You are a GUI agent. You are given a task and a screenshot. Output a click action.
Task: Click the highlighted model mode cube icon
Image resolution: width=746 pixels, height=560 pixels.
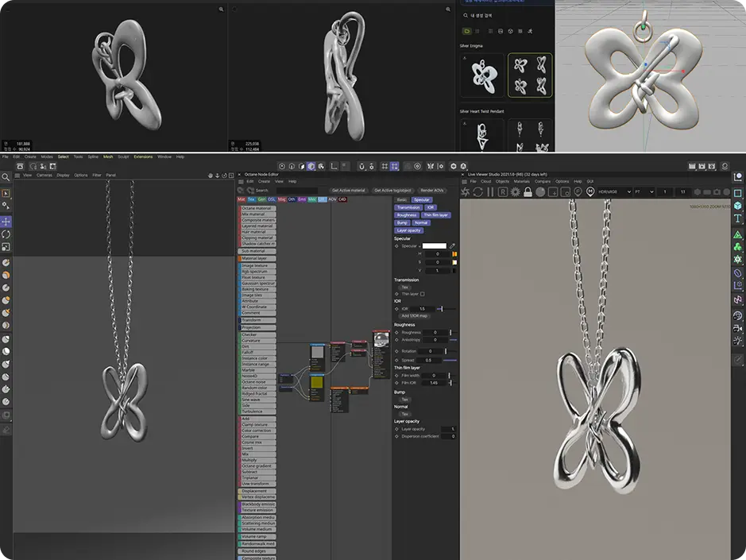click(x=311, y=166)
